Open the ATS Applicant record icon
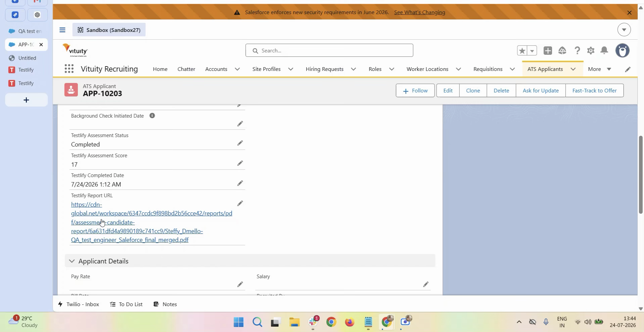Screen dimensions: 644x332 coord(71,90)
